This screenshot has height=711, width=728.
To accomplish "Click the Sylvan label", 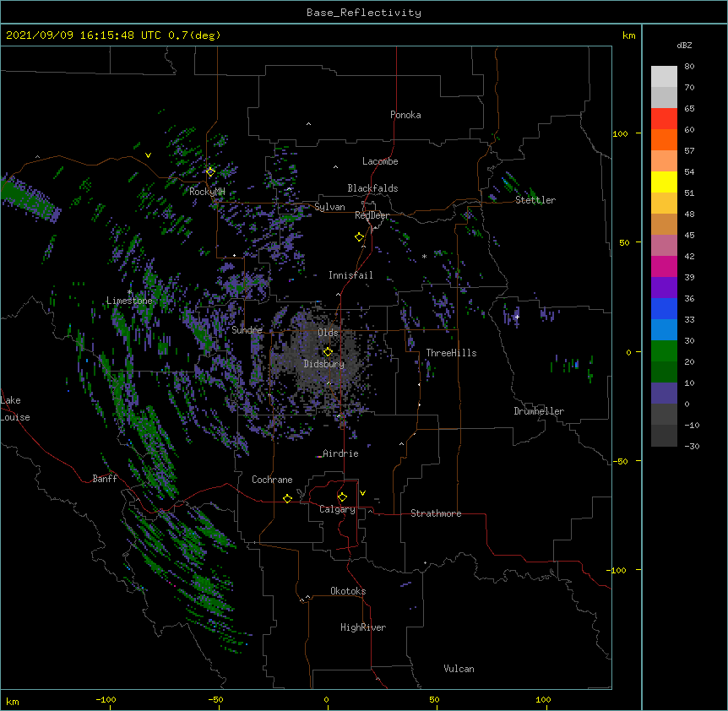I will pos(329,207).
